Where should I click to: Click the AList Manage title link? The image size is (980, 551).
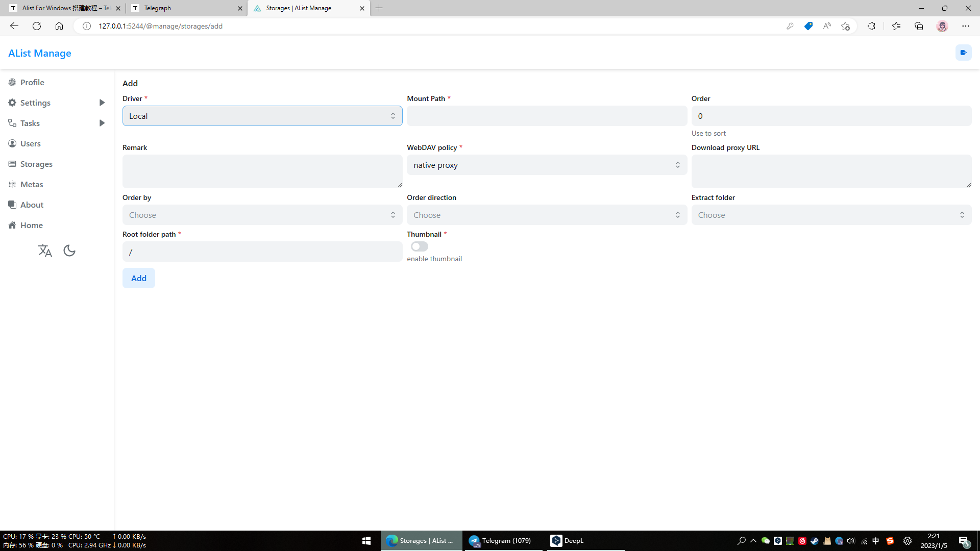39,53
